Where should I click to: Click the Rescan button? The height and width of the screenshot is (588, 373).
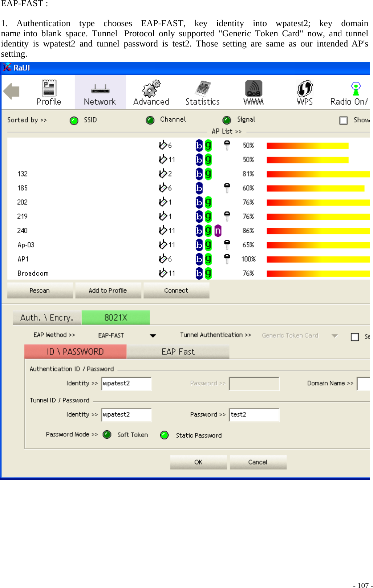click(x=40, y=291)
